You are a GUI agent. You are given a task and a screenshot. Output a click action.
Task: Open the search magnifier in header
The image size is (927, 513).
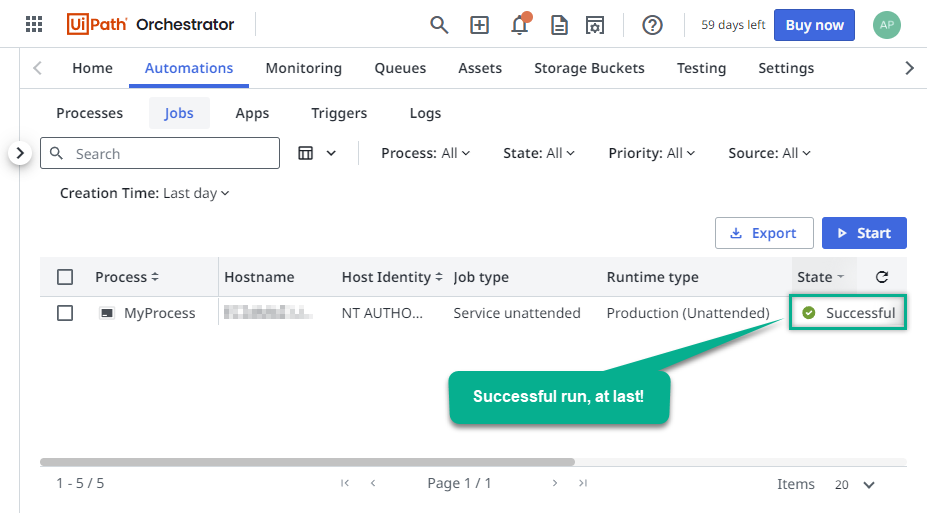(439, 25)
